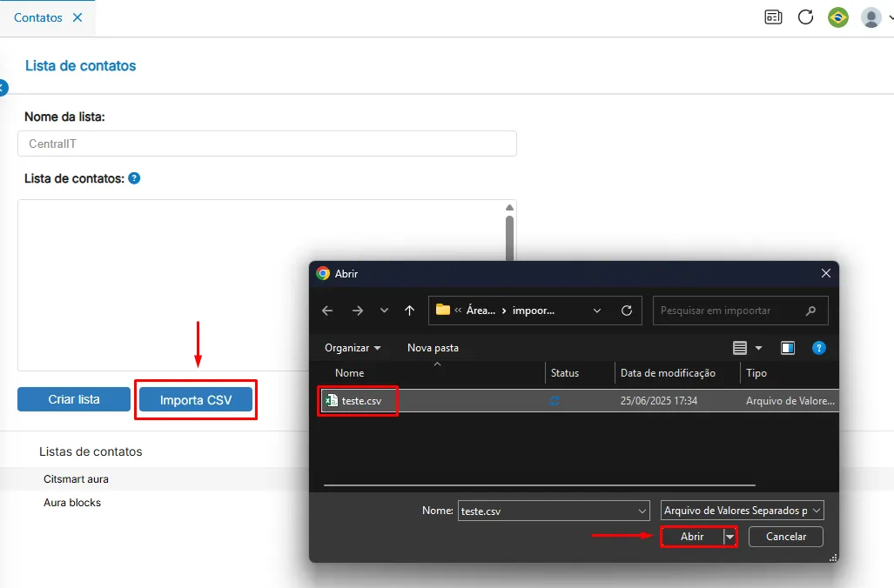Close the Abrir dialog window
The height and width of the screenshot is (588, 894).
point(825,273)
